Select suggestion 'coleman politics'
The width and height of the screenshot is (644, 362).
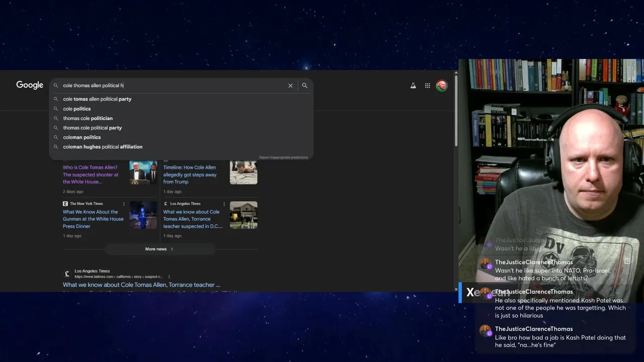coord(82,137)
